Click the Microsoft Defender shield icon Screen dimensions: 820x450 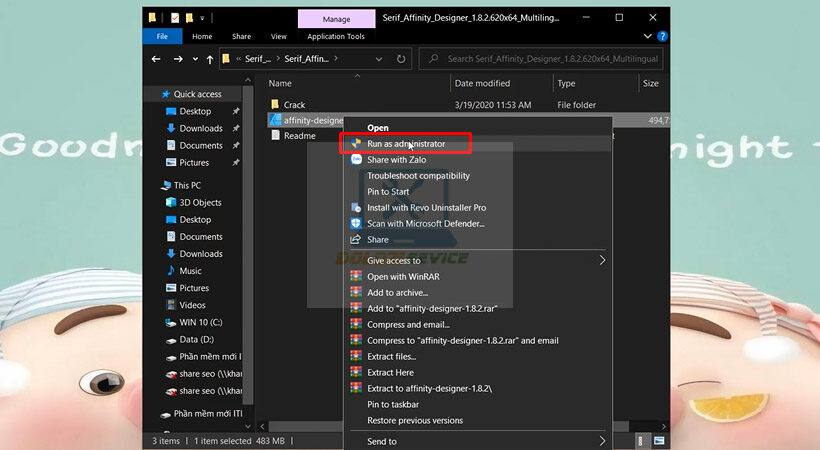(x=356, y=224)
